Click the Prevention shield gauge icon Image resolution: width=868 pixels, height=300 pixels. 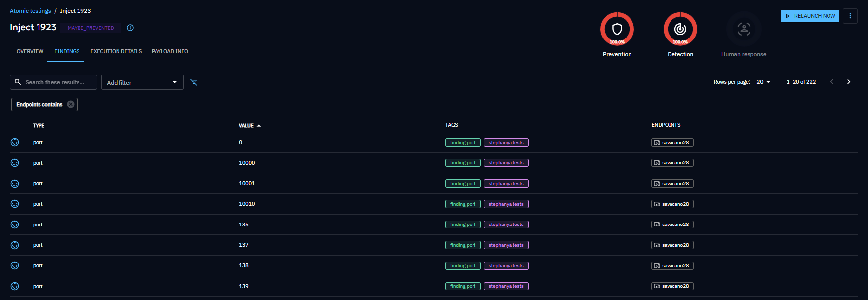pos(617,29)
